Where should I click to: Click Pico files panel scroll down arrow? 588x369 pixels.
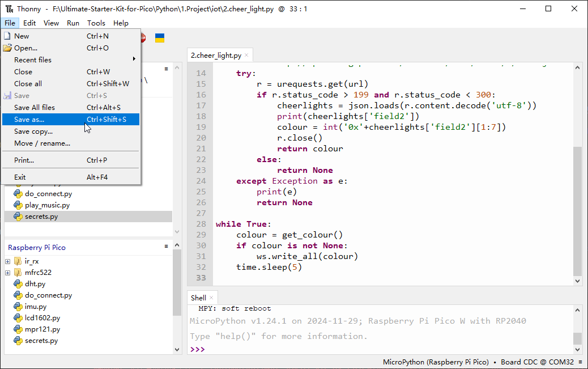pos(177,350)
